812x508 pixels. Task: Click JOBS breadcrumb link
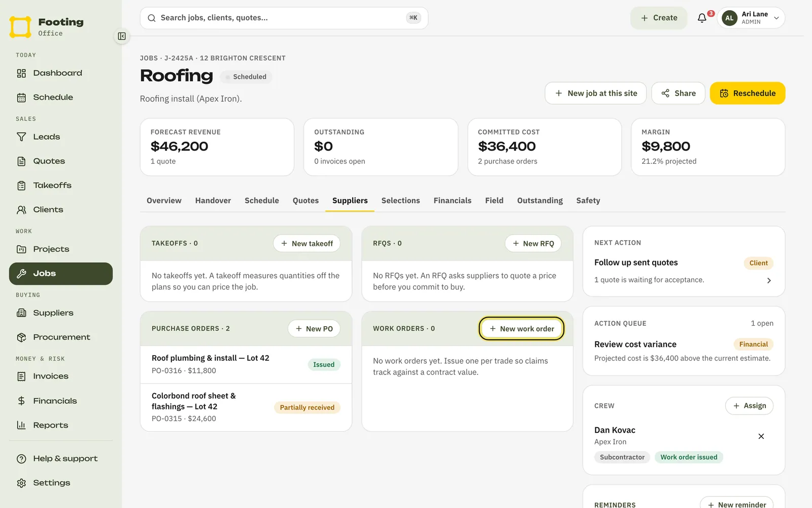[x=149, y=58]
